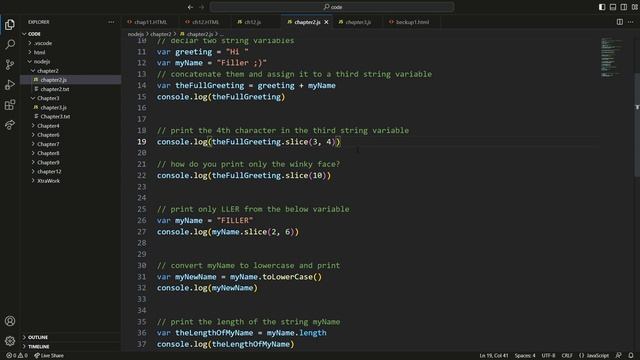Click the code search box in the title bar

pyautogui.click(x=332, y=7)
